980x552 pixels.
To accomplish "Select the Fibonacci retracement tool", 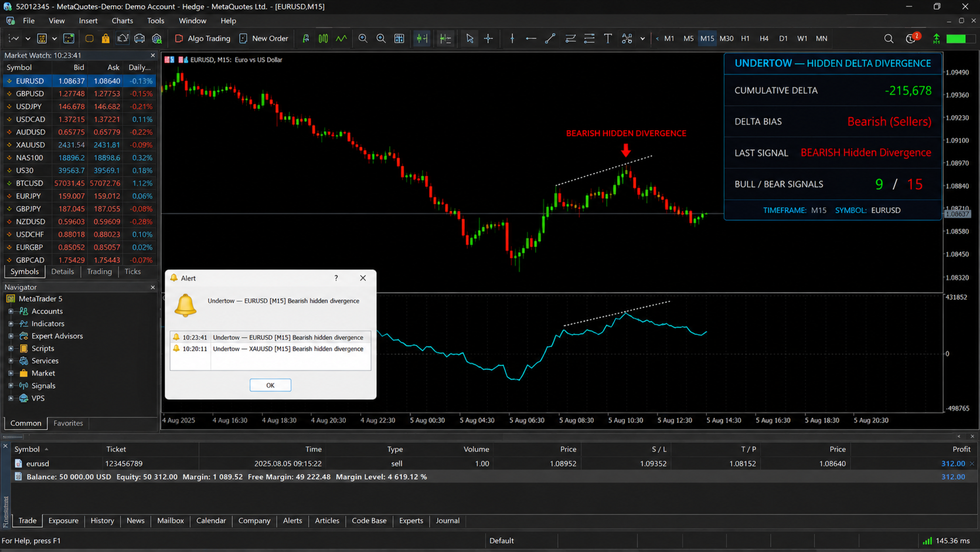I will coord(589,38).
